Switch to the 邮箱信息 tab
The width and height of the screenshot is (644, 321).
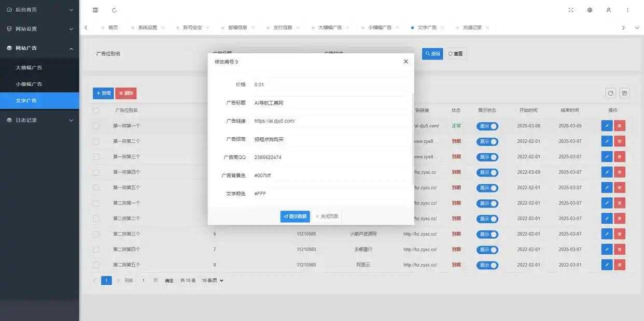point(237,28)
